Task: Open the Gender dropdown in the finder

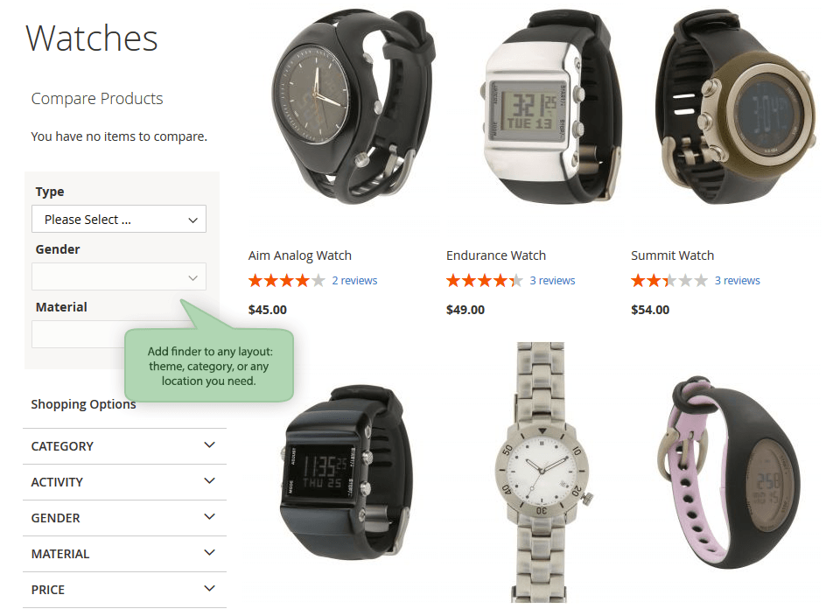Action: pyautogui.click(x=118, y=276)
